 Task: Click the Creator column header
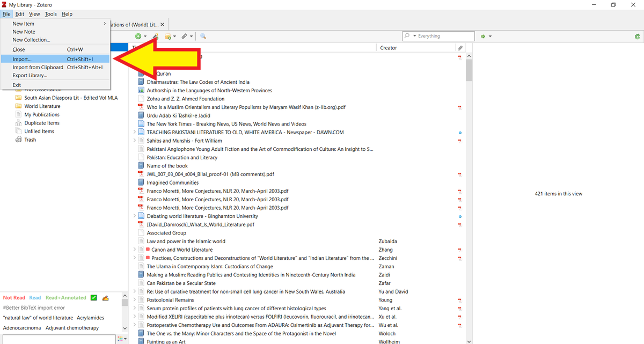point(416,48)
